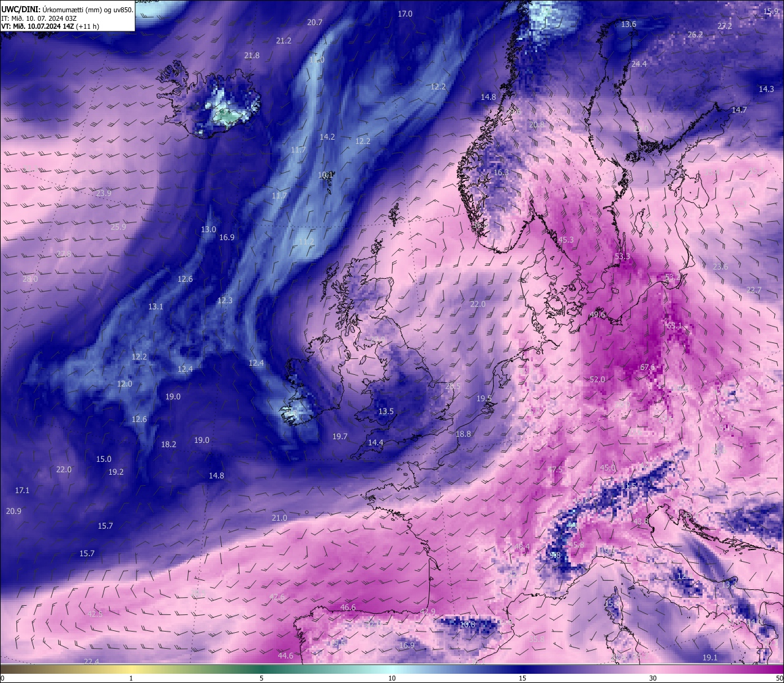This screenshot has width=784, height=683.
Task: Click the colorbar tick label 10
Action: coord(392,678)
